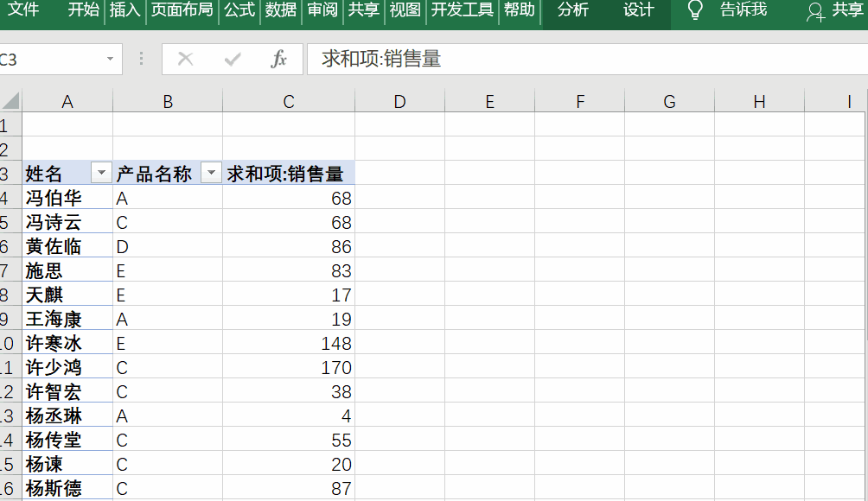
Task: Click the Select All corner triangle
Action: pyautogui.click(x=10, y=101)
